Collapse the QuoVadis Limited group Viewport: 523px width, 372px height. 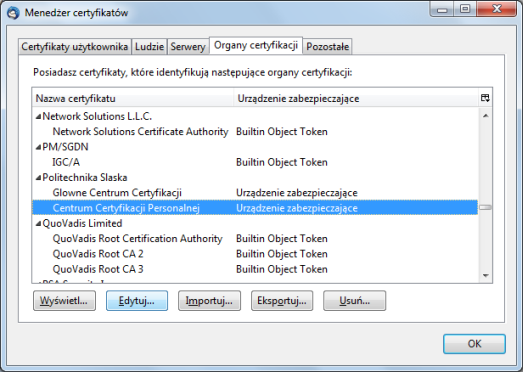[x=38, y=224]
